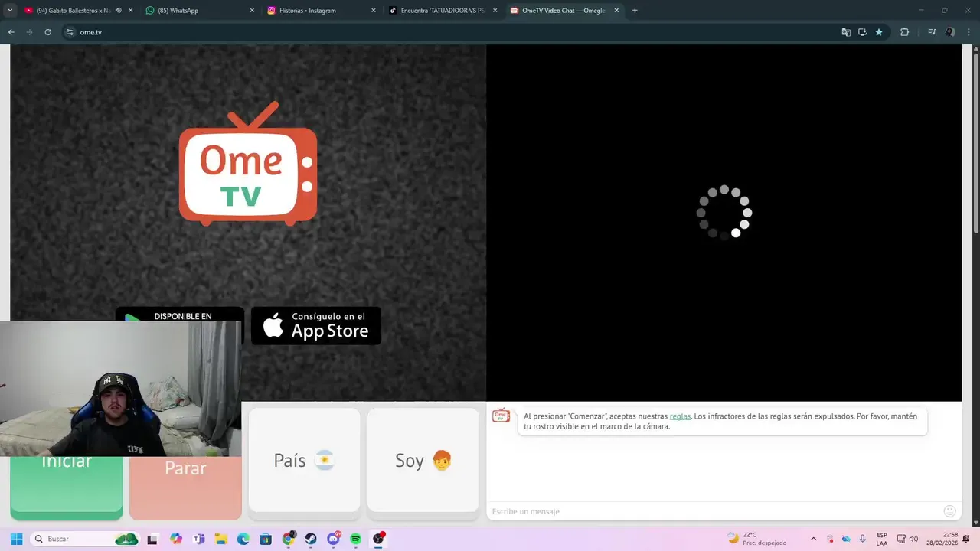Open the Soy gender selector
980x551 pixels.
423,460
